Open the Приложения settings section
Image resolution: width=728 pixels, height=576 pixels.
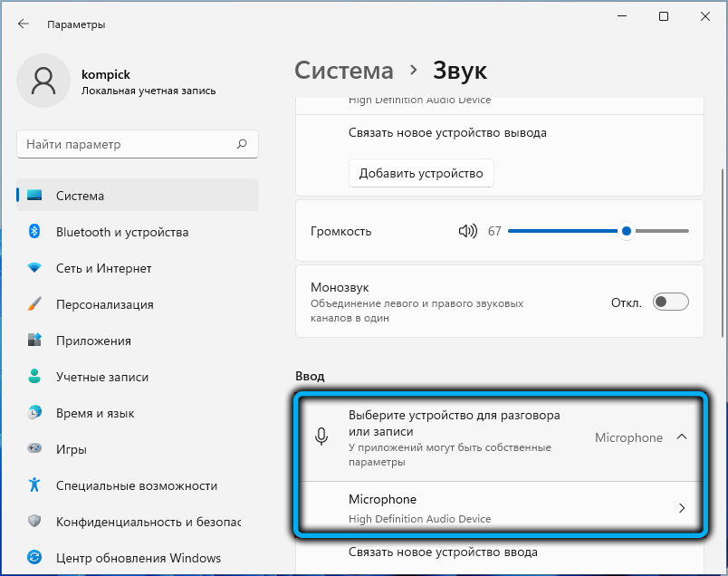click(x=93, y=341)
